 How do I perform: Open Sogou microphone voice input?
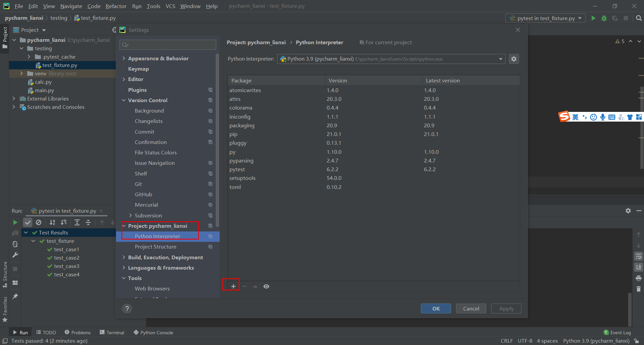603,117
